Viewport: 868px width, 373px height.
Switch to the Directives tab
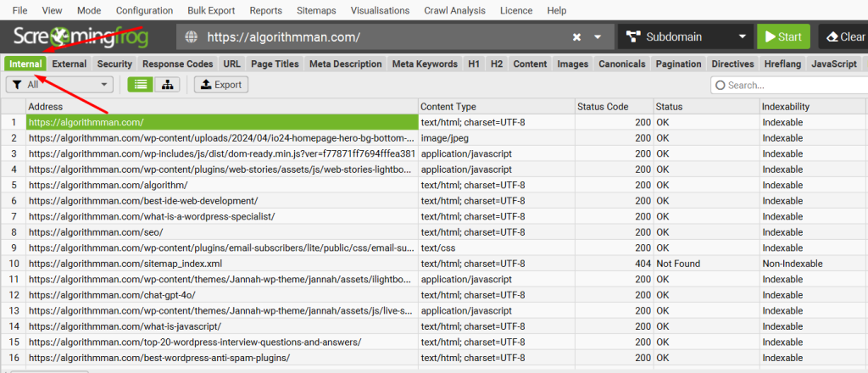coord(733,64)
